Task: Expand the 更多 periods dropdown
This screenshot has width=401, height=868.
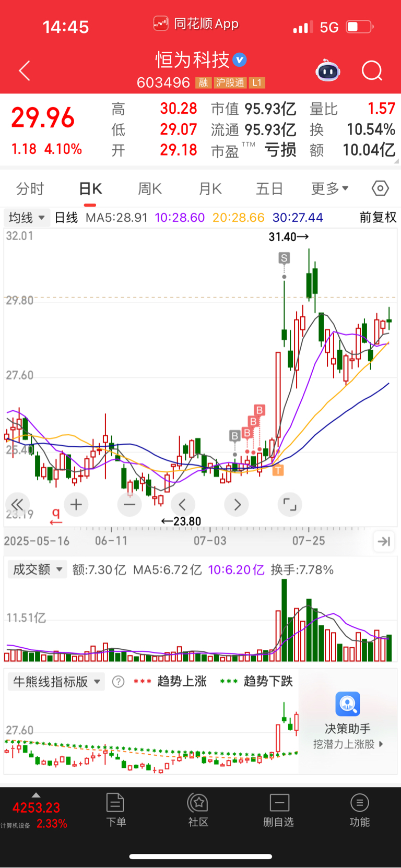Action: click(330, 188)
